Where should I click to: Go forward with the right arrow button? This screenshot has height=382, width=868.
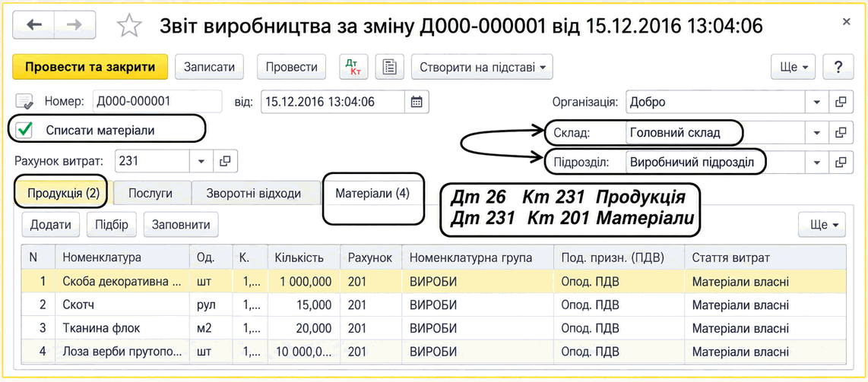click(x=75, y=25)
